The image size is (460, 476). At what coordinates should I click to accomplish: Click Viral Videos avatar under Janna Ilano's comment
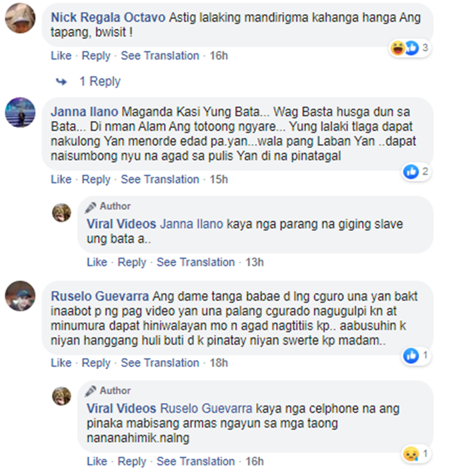coord(61,212)
